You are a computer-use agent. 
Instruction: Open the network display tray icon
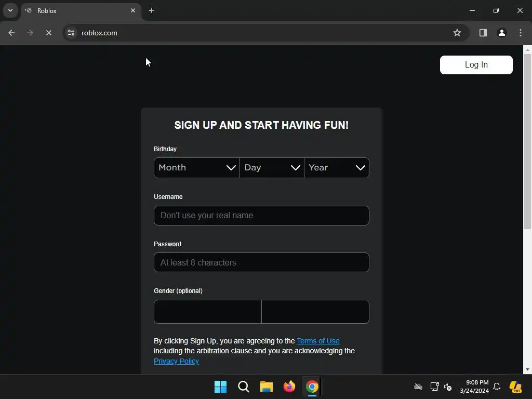pyautogui.click(x=435, y=387)
